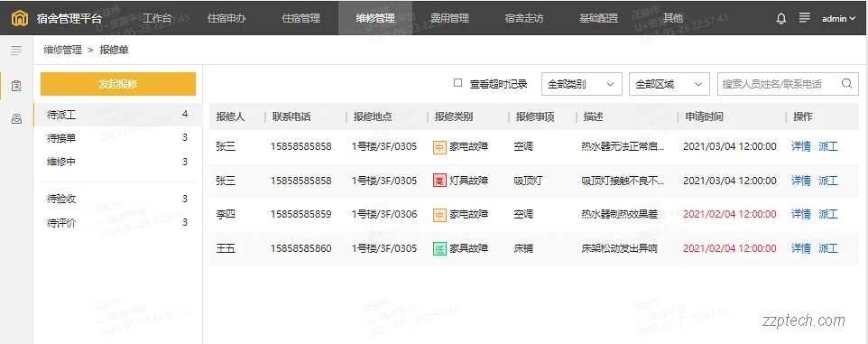Click the 高 priority badge in 灯具故障 row

point(439,181)
